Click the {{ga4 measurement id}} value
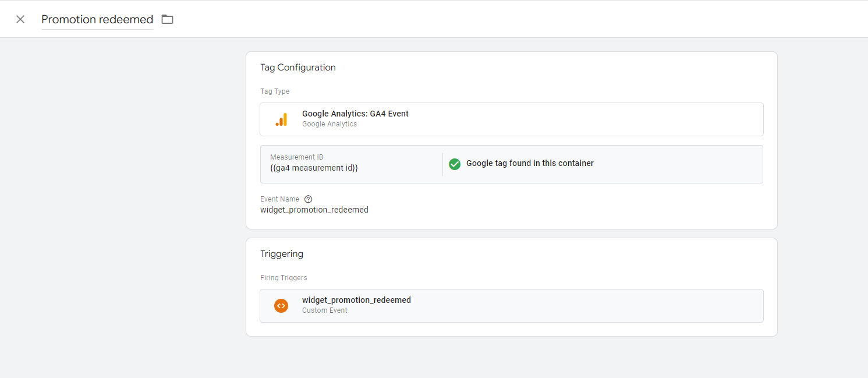 click(314, 168)
